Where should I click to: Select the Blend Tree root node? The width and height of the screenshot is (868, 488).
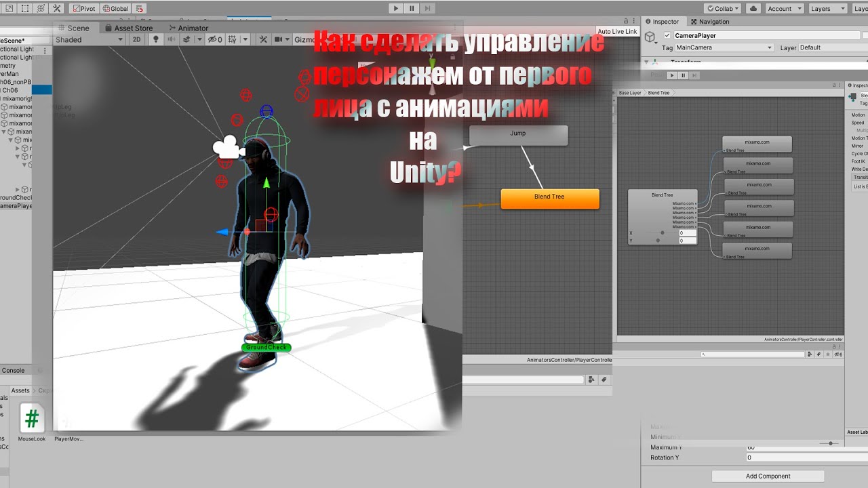tap(663, 217)
